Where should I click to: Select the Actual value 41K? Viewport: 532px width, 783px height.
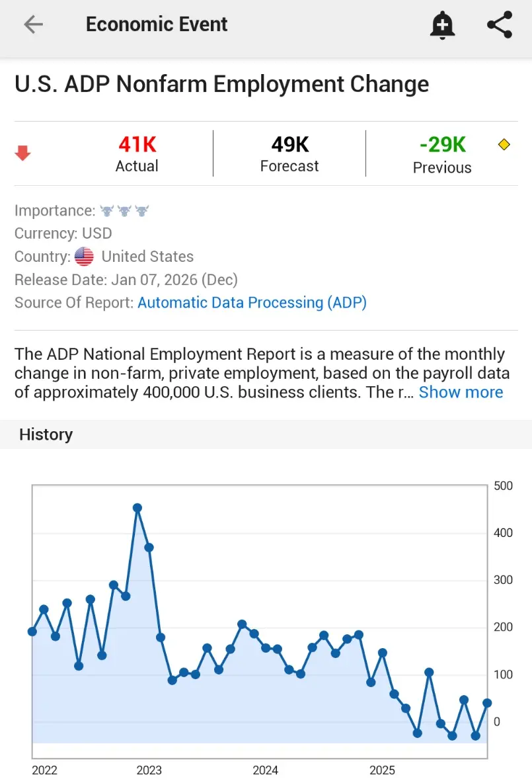pos(136,144)
